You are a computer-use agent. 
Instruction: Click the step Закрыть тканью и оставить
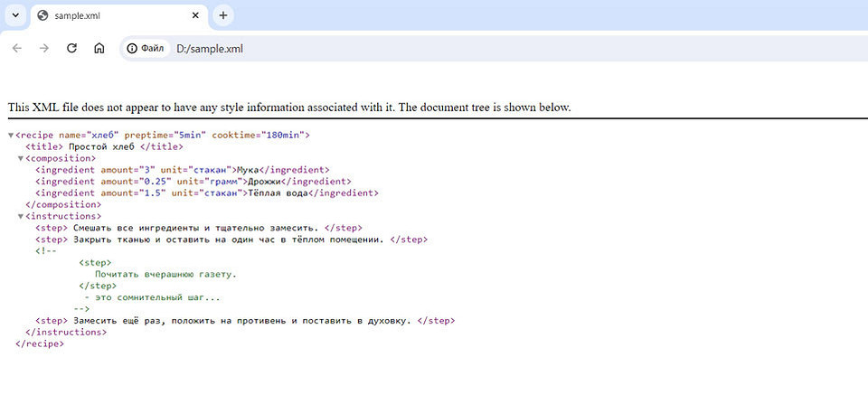[x=231, y=240]
